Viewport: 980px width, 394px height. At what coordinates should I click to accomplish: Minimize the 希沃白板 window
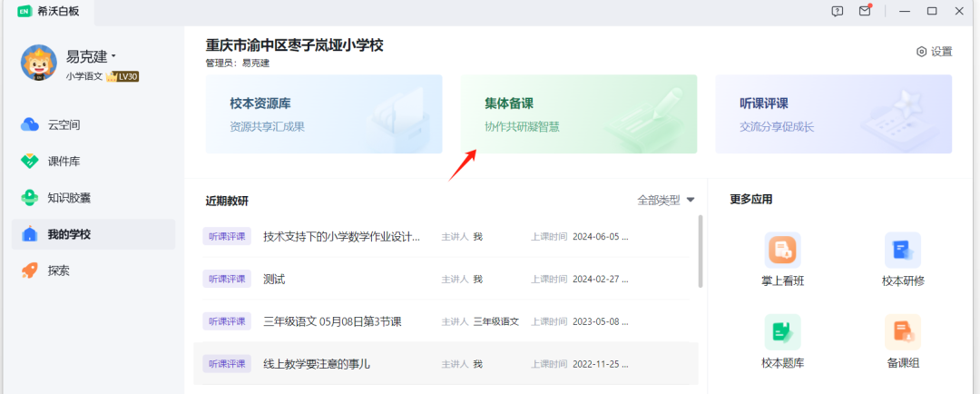904,11
